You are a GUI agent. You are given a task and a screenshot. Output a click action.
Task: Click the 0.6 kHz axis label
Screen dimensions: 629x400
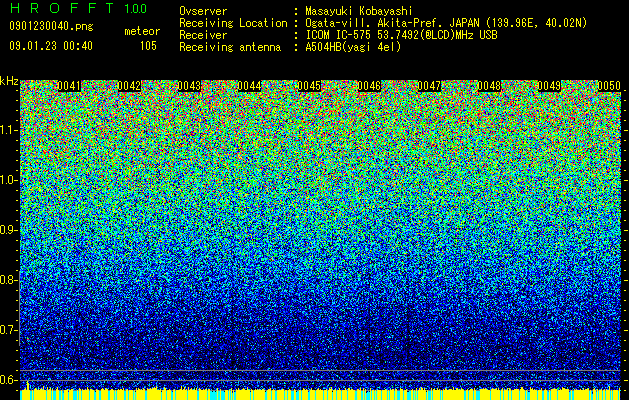point(8,380)
